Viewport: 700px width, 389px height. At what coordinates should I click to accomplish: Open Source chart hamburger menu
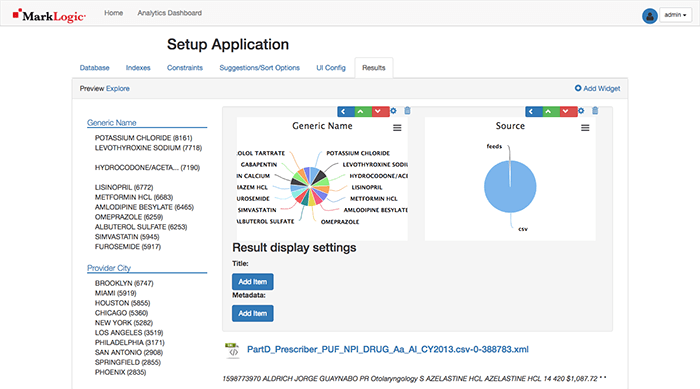pos(585,128)
